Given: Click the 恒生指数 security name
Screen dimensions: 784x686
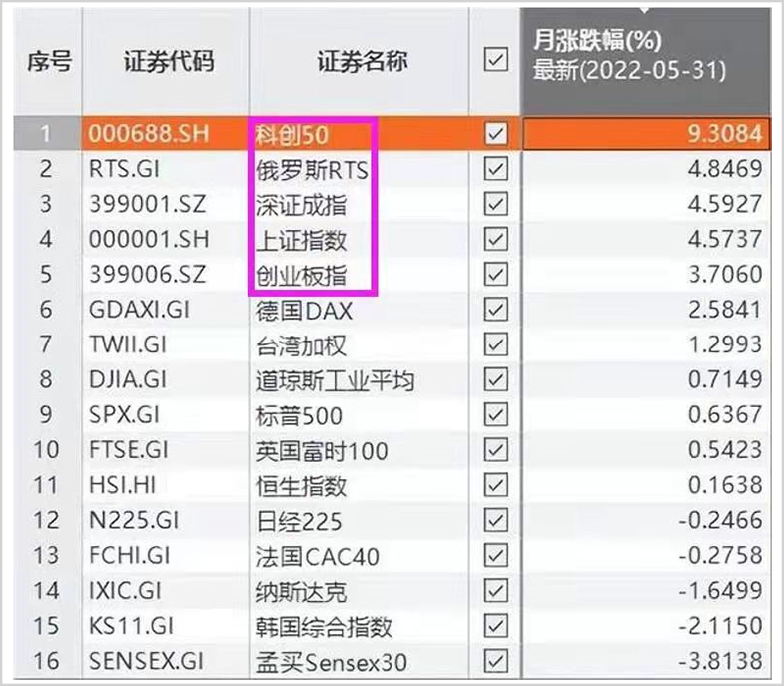Looking at the screenshot, I should coord(301,486).
